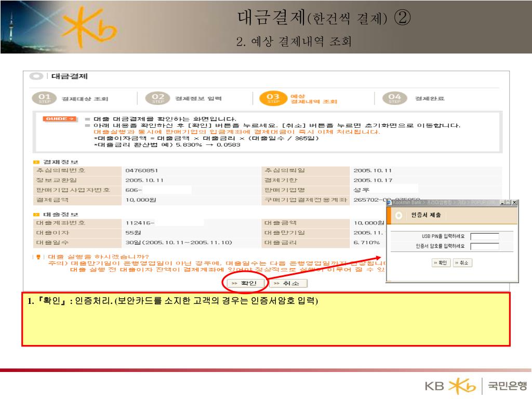
Task: Click the 대출정보 section bullet icon
Action: (36, 215)
